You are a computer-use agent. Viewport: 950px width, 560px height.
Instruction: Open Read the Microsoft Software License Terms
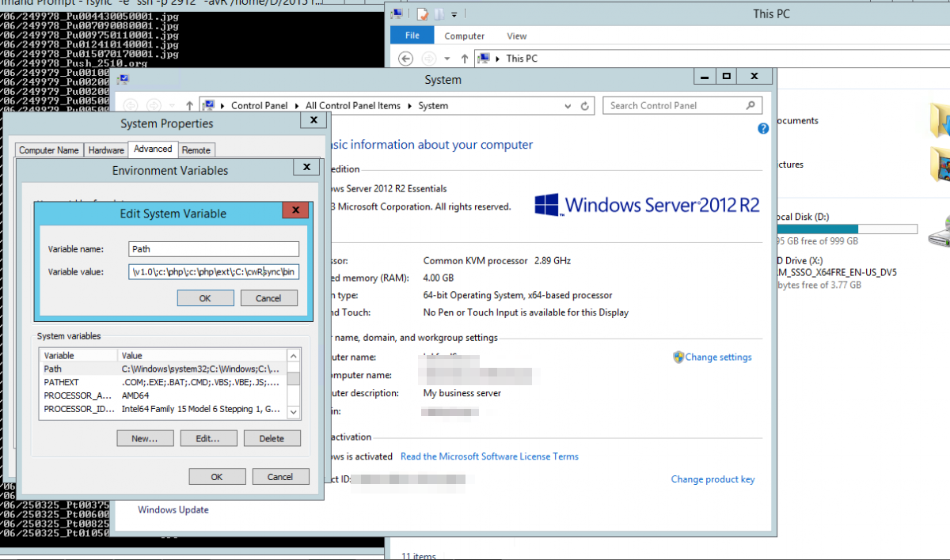489,456
